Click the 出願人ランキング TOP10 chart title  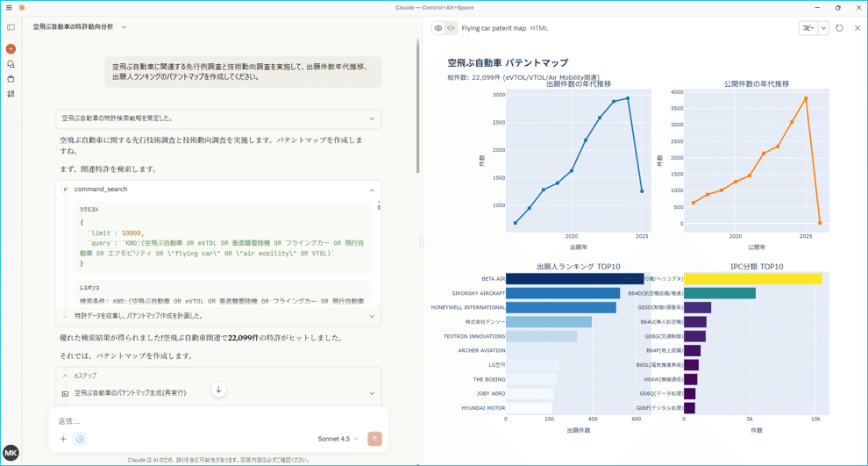(x=579, y=267)
